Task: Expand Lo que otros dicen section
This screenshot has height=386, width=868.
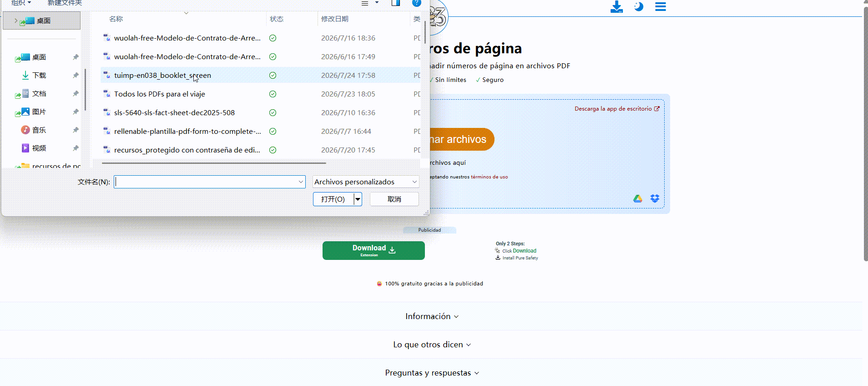Action: click(x=432, y=345)
